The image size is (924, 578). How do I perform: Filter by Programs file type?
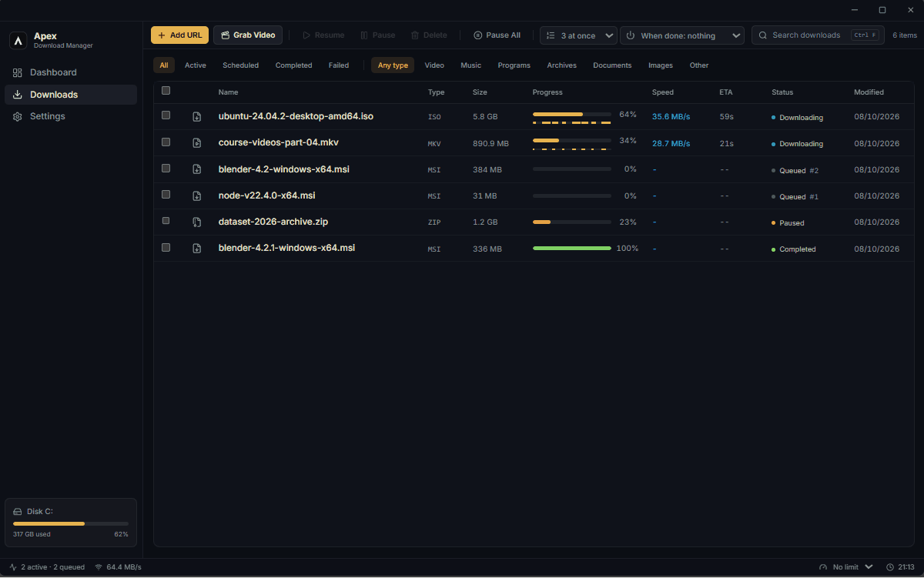(x=514, y=65)
